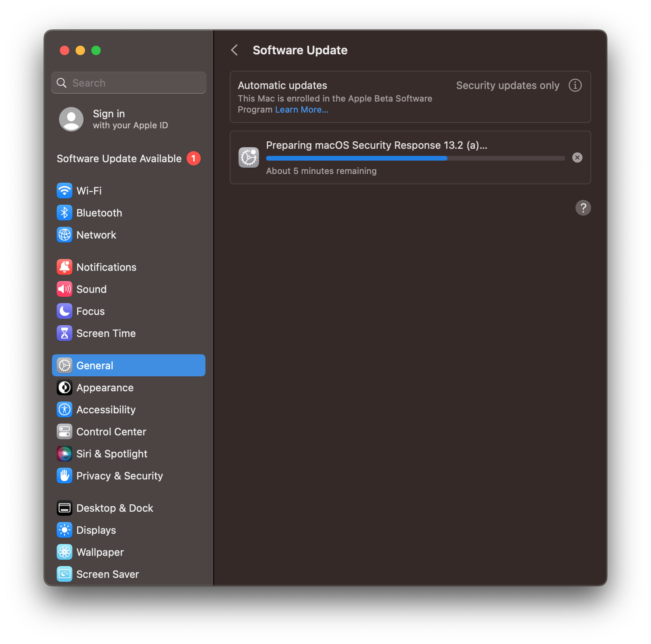Go back using the chevron arrow
This screenshot has height=644, width=651.
point(235,50)
